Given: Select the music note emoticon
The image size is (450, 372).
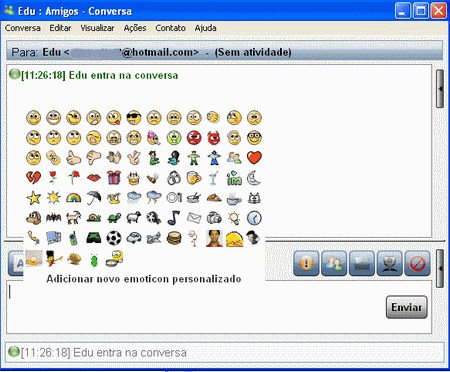Looking at the screenshot, I should [x=174, y=218].
